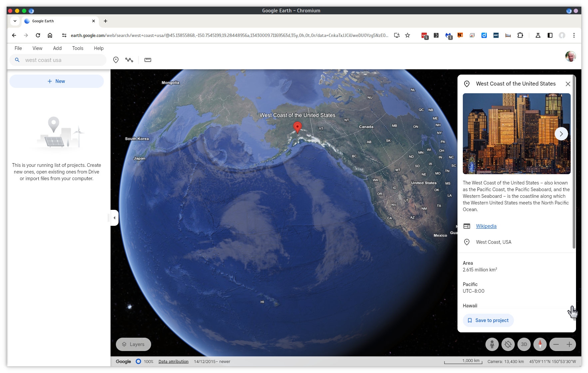
Task: Show next photo in place card
Action: pyautogui.click(x=561, y=134)
